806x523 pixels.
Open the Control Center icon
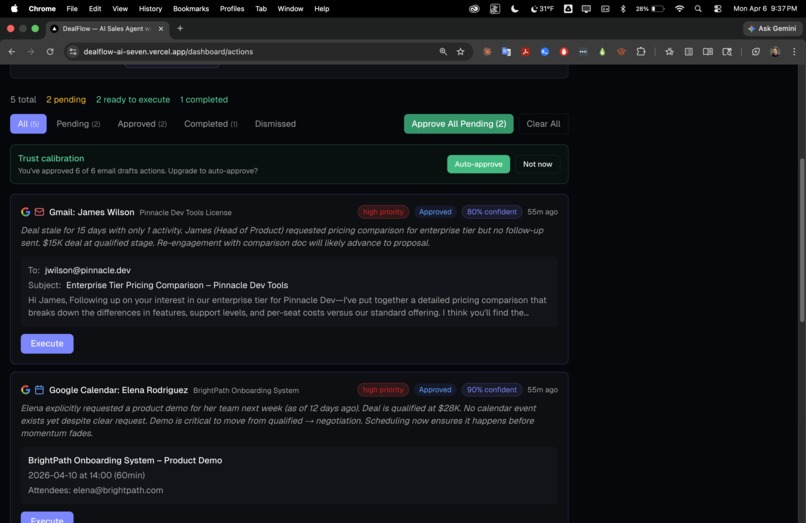click(718, 9)
